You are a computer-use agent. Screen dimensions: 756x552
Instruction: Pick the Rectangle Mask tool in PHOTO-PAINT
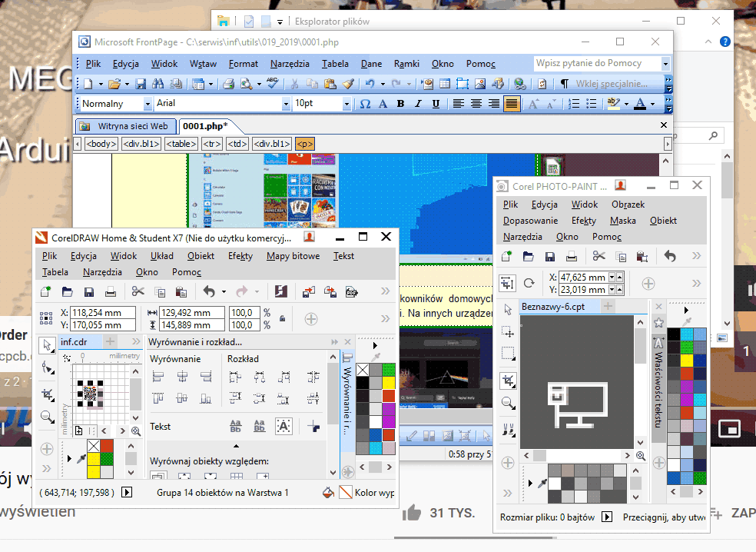click(x=507, y=354)
